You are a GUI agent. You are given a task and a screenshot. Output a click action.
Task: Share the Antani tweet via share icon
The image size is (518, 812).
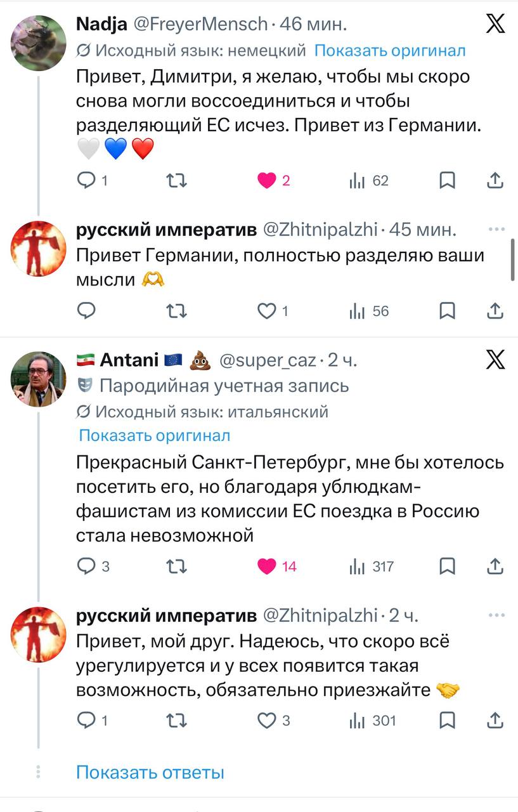point(495,566)
